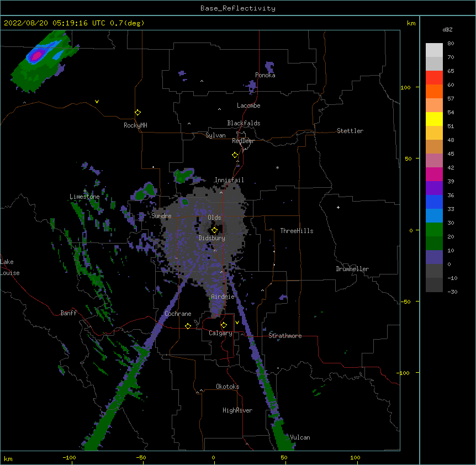Select the orange 57-60 dBZ legend swatch
The image size is (476, 465).
click(434, 91)
